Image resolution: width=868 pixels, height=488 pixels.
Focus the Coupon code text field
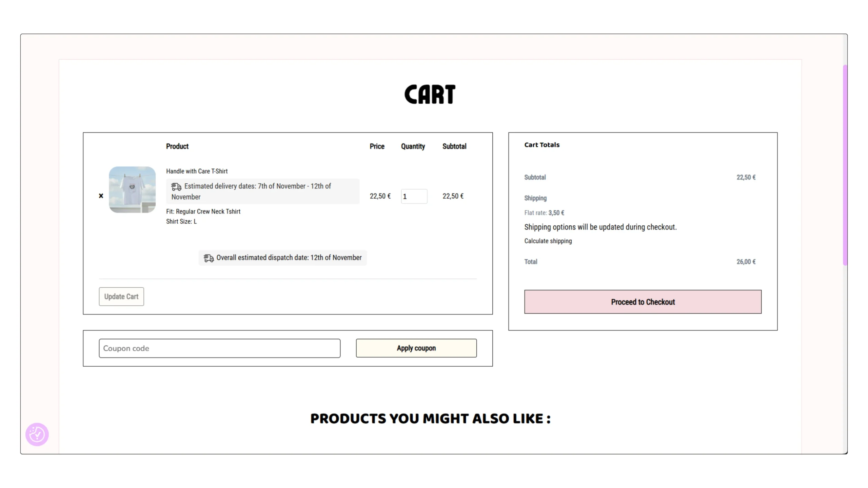219,348
